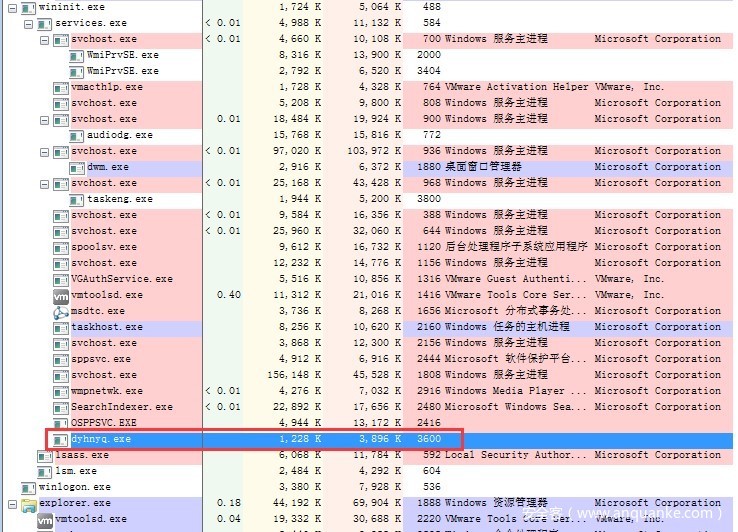Viewport: 738px width, 532px height.
Task: Select the VGAuthService.exe process
Action: point(122,279)
